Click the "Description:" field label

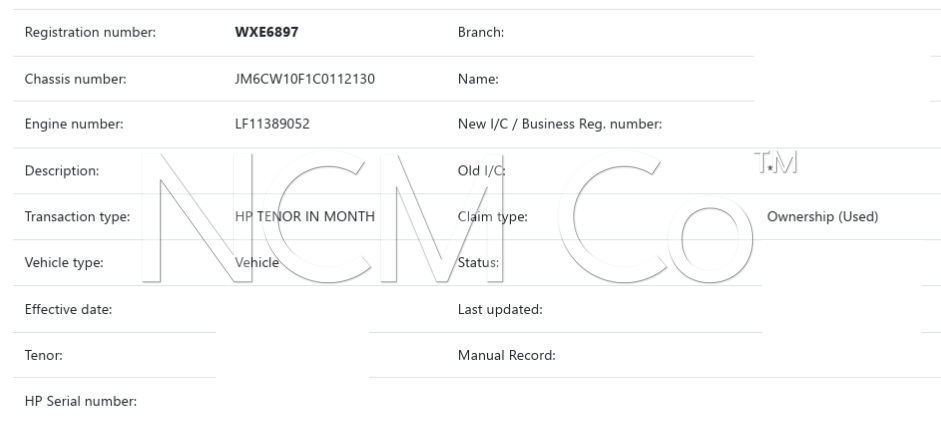(62, 171)
